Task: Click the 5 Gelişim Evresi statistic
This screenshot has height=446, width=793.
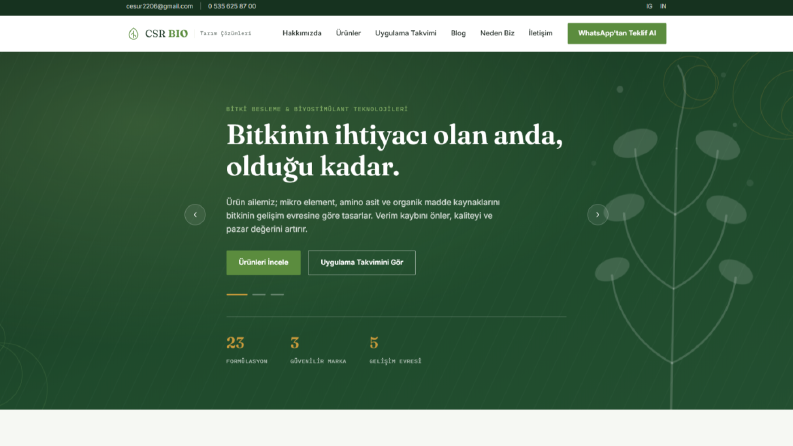Action: coord(395,349)
